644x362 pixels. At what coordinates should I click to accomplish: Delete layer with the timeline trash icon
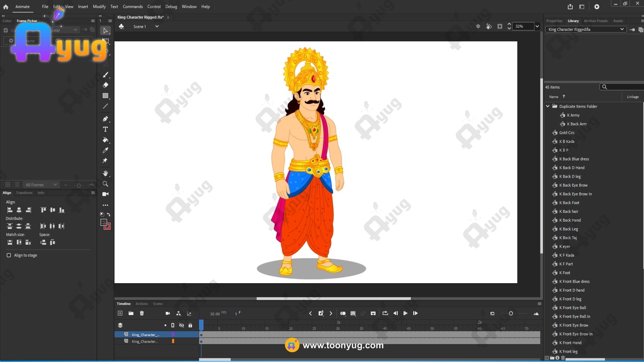pyautogui.click(x=142, y=313)
